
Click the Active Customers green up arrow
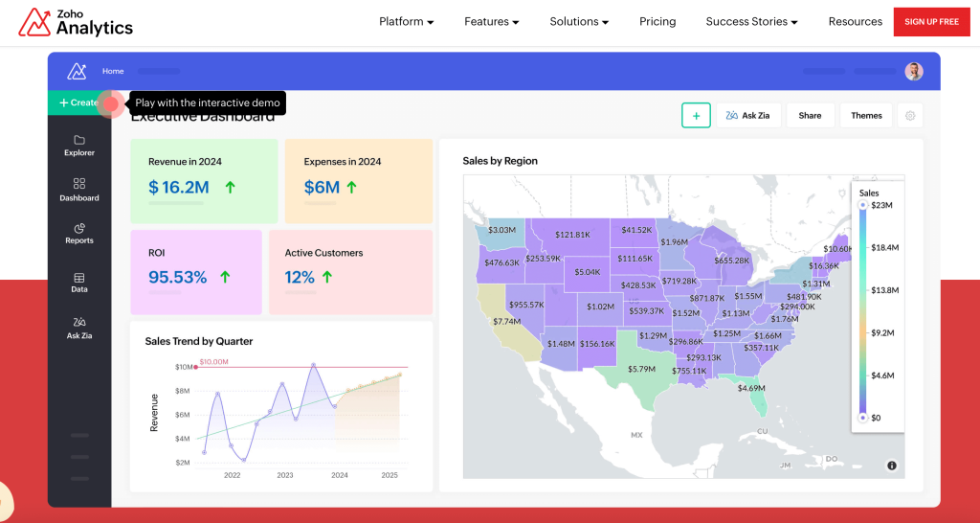tap(327, 277)
